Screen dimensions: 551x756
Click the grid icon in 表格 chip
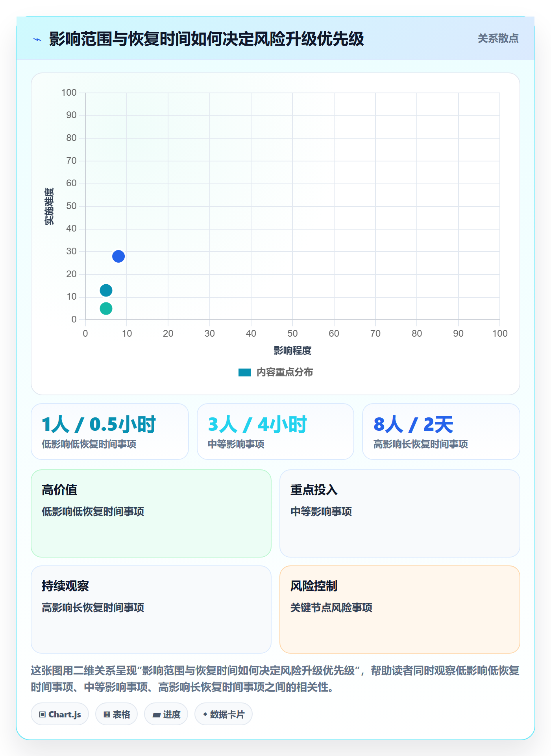point(107,715)
